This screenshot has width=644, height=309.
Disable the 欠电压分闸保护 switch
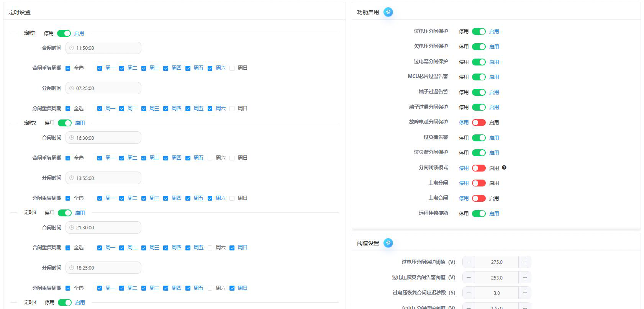pos(479,47)
